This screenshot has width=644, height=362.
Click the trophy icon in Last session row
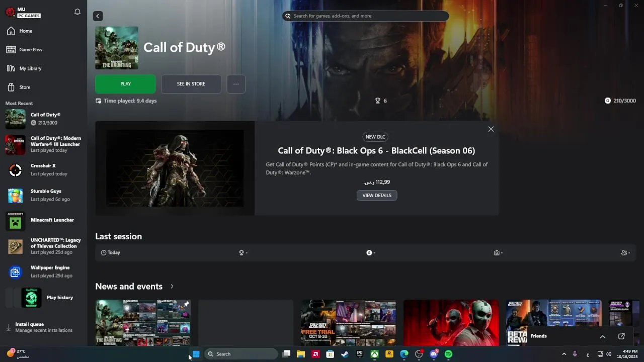[242, 252]
